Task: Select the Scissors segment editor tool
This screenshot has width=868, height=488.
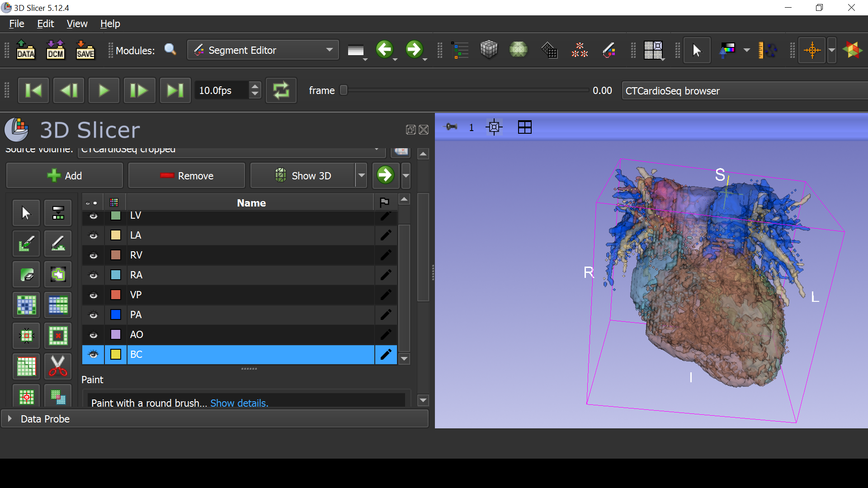Action: click(58, 366)
